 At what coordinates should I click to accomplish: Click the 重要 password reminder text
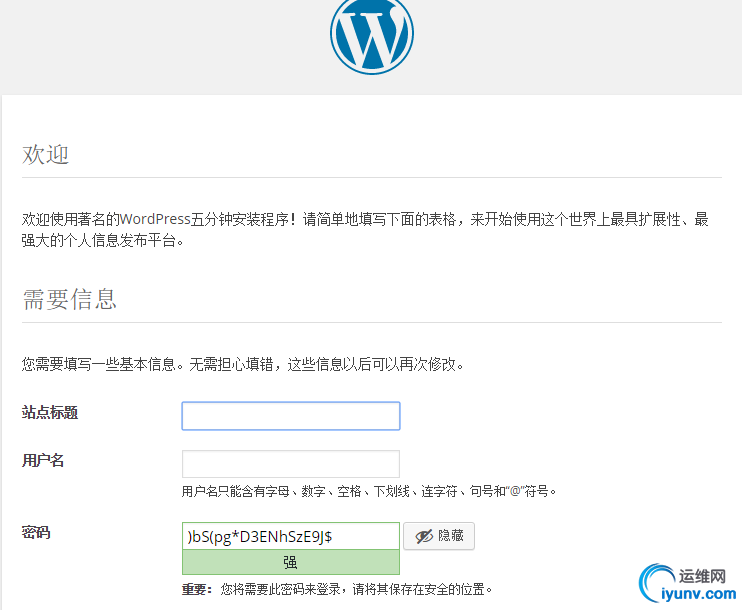pyautogui.click(x=337, y=589)
